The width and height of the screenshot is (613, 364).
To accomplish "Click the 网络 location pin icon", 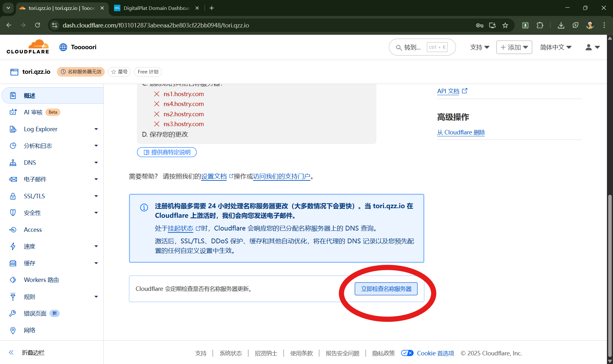I will pyautogui.click(x=13, y=330).
